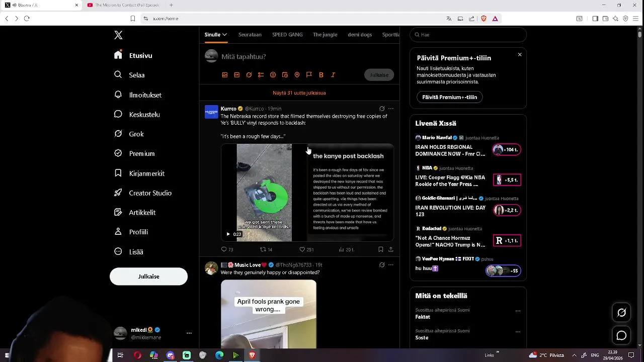Click Grok icon on Kurrco post
Screen dimensions: 644x362
382,109
